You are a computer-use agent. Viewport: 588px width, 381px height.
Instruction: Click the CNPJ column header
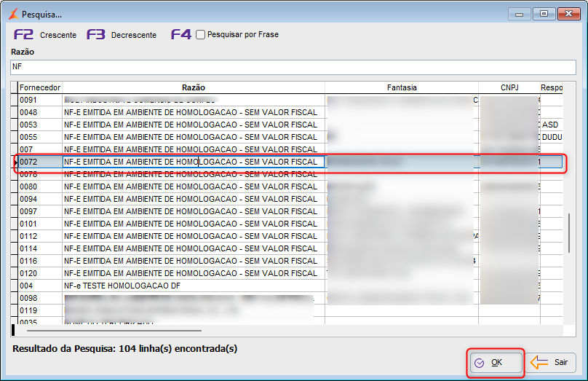(509, 87)
